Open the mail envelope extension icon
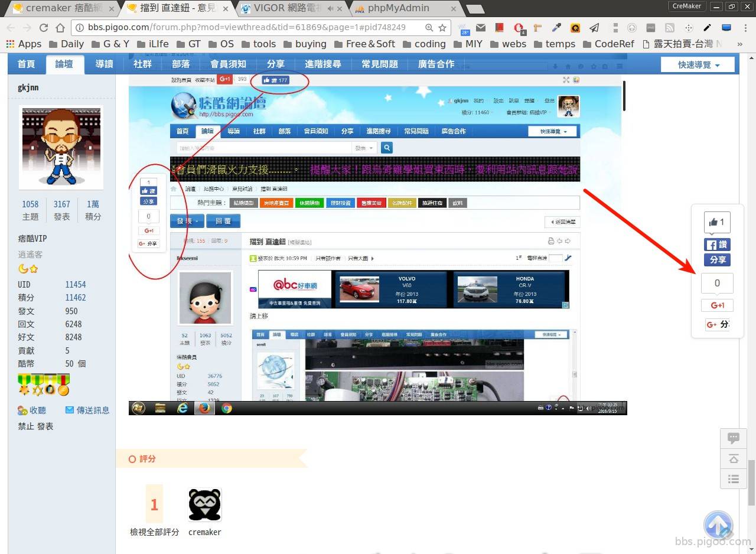 tap(481, 28)
